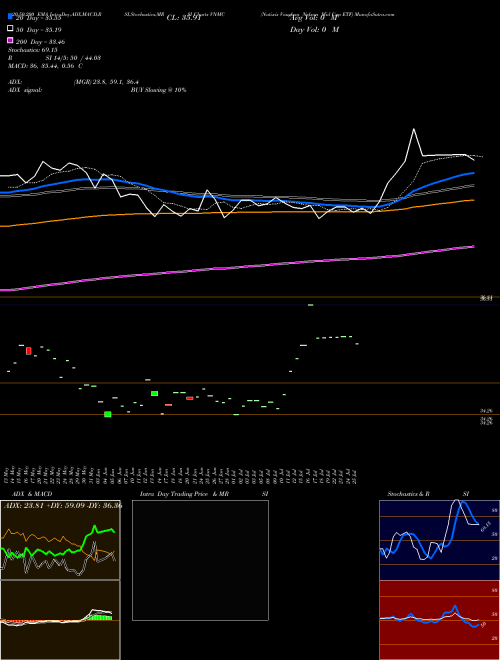Click the large red candlestick in candle chart
This screenshot has width=500, height=660.
tap(29, 351)
